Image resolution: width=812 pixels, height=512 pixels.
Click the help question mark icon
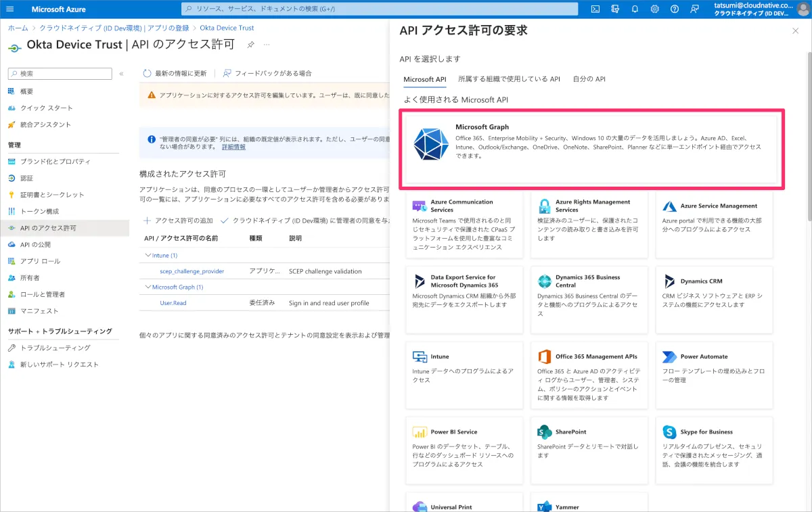point(675,9)
